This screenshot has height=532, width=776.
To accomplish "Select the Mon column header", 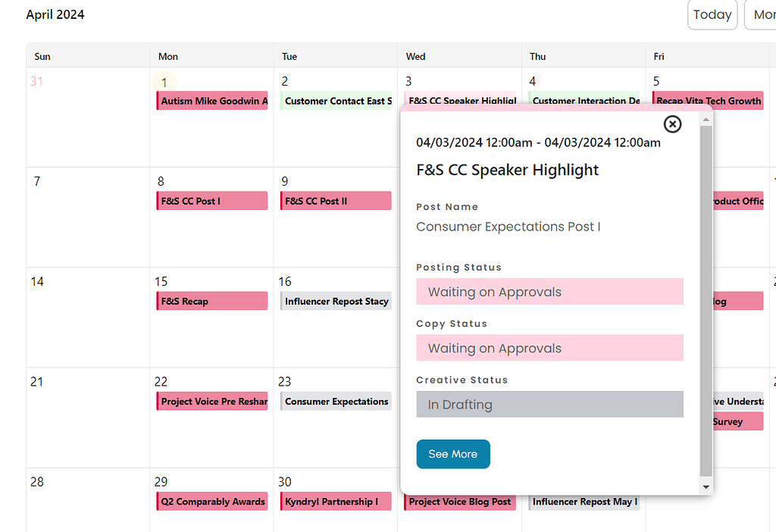I will pyautogui.click(x=167, y=55).
